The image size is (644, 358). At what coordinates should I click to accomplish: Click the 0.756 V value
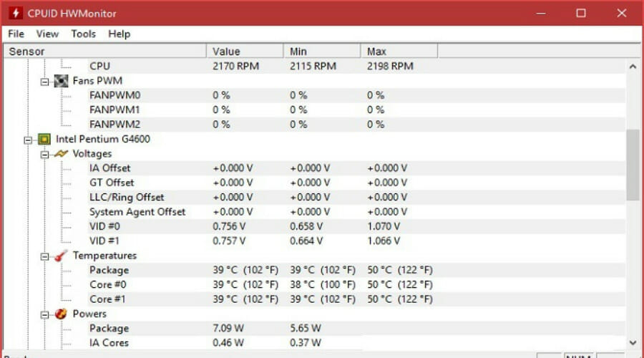coord(229,226)
